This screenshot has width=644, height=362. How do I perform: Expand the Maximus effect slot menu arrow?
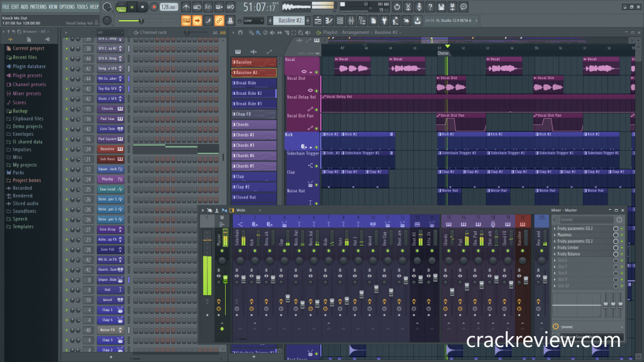click(x=555, y=235)
